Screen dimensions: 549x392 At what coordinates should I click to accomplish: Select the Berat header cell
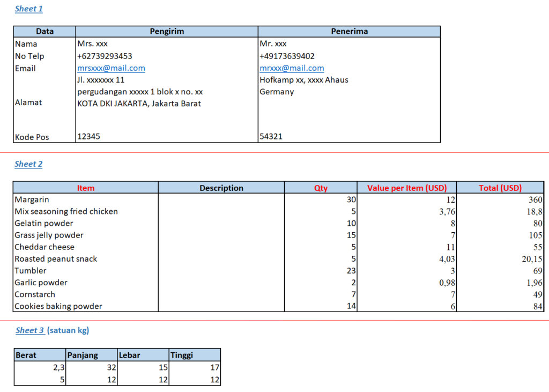(x=26, y=355)
